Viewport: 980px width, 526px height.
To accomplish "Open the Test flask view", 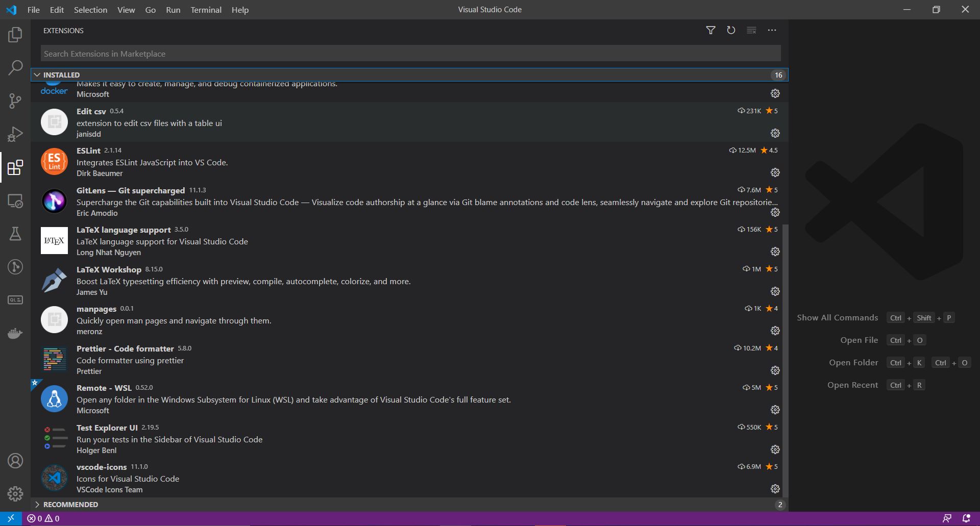I will (15, 234).
